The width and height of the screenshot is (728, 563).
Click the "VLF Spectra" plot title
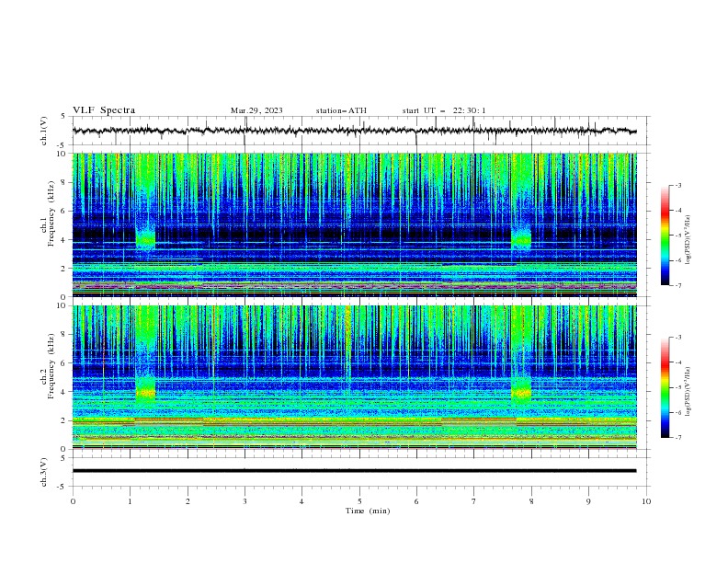click(104, 110)
